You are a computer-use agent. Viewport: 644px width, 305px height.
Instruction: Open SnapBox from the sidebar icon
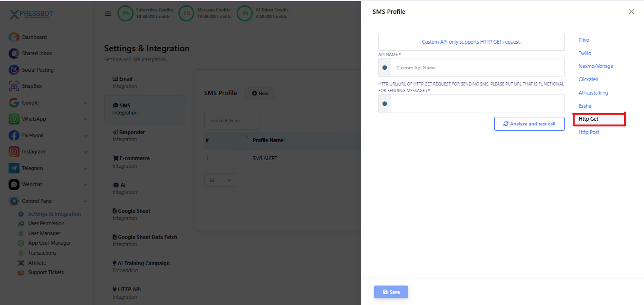point(14,86)
